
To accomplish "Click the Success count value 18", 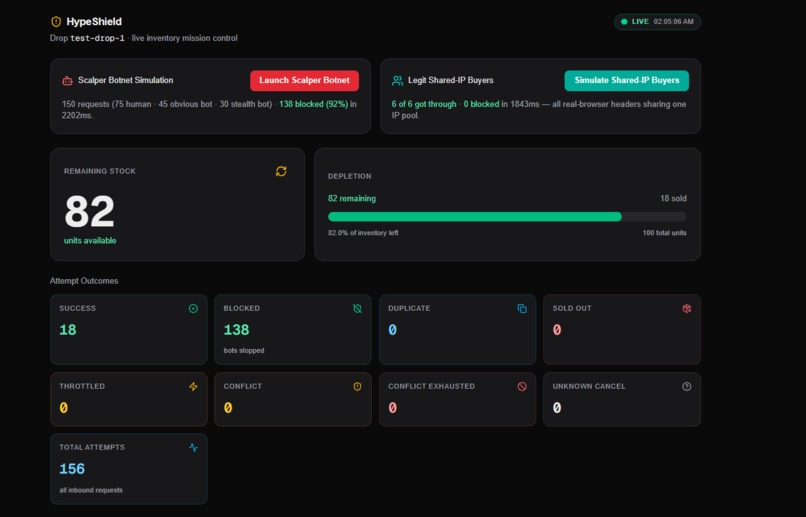I will (68, 330).
